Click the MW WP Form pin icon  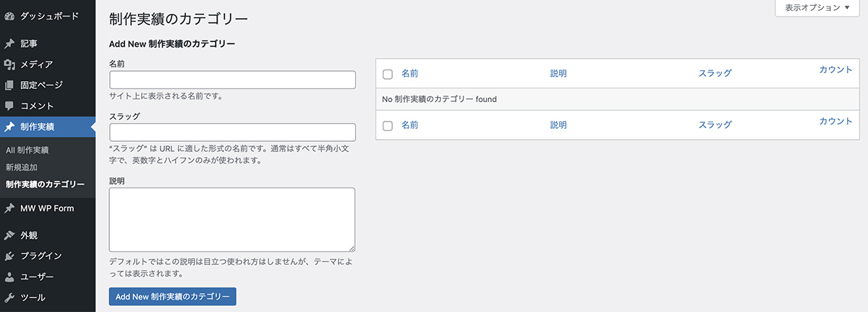pos(10,208)
